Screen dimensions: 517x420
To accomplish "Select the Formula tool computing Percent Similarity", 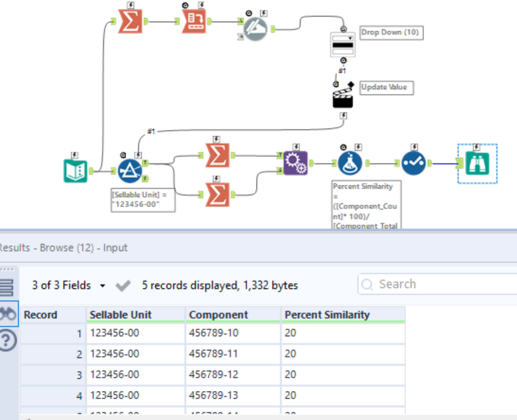I will [351, 162].
